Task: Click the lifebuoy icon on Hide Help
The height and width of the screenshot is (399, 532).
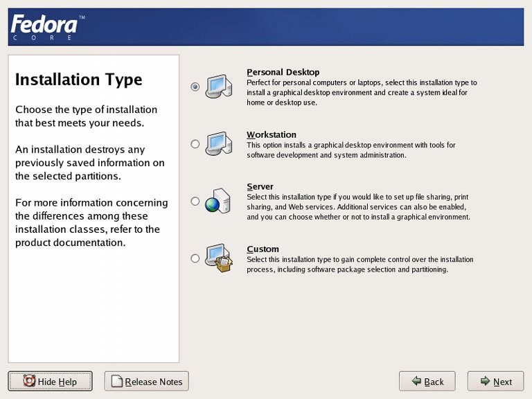Action: [x=29, y=381]
